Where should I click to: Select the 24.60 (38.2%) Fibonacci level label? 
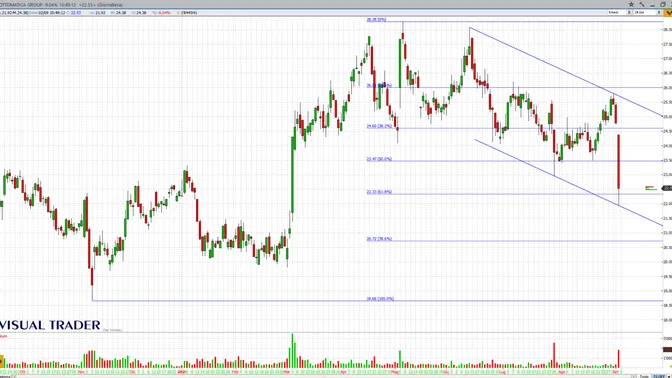tap(379, 126)
